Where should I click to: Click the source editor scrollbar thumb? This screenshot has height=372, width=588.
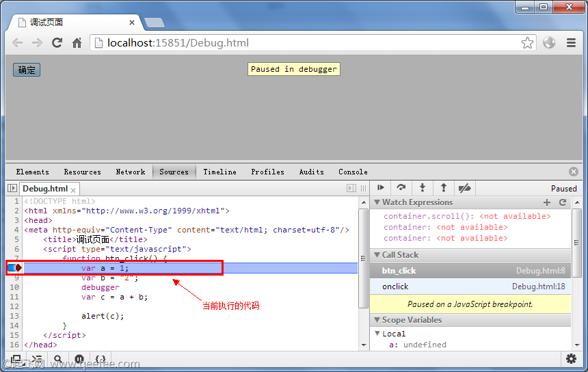tap(363, 258)
